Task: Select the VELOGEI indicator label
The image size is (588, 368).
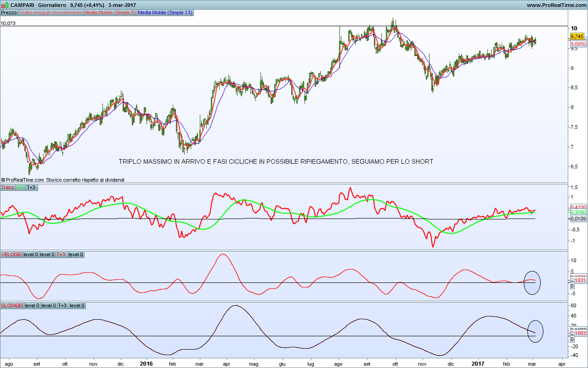Action: (x=11, y=254)
